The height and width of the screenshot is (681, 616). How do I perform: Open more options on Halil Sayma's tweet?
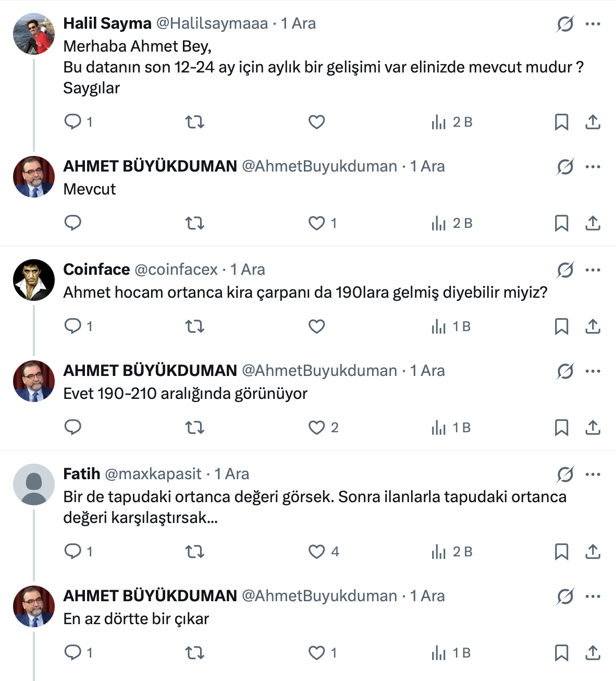coord(593,24)
